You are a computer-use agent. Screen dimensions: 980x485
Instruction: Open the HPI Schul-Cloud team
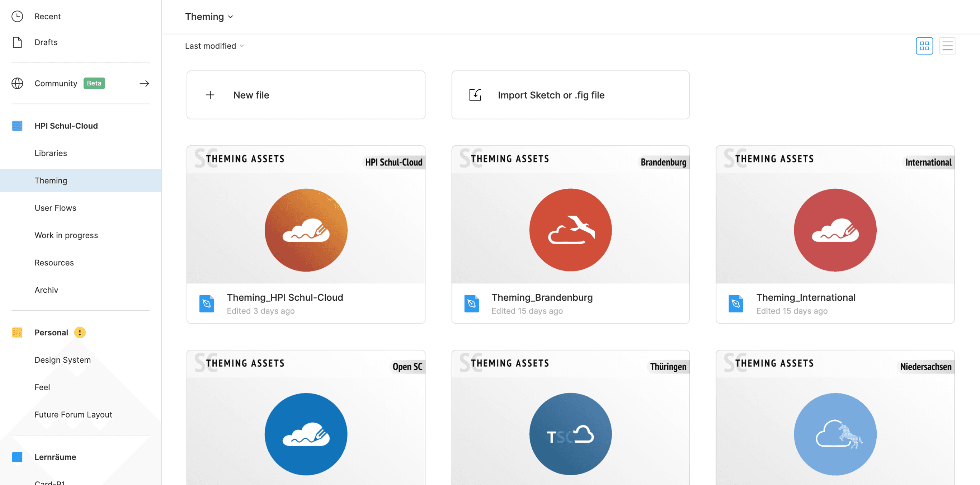66,126
